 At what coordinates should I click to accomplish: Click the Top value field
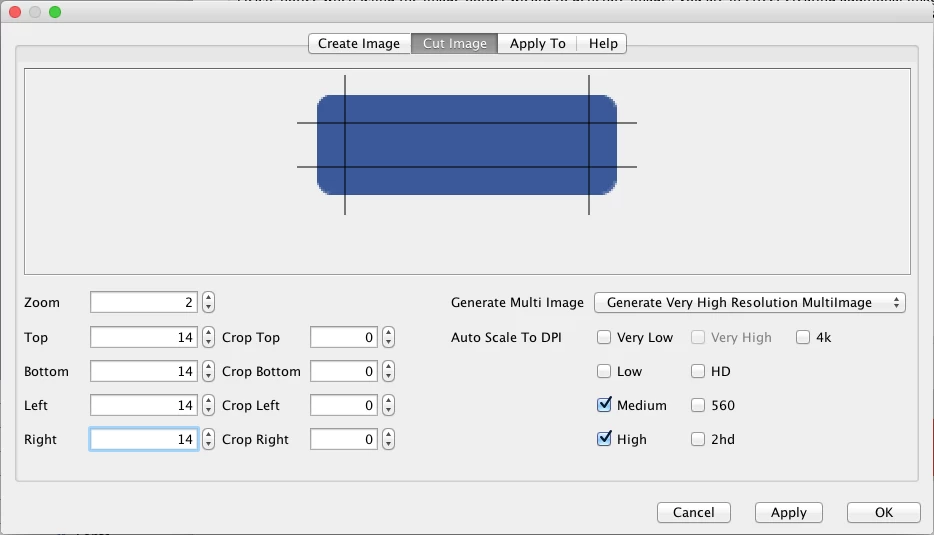[144, 337]
